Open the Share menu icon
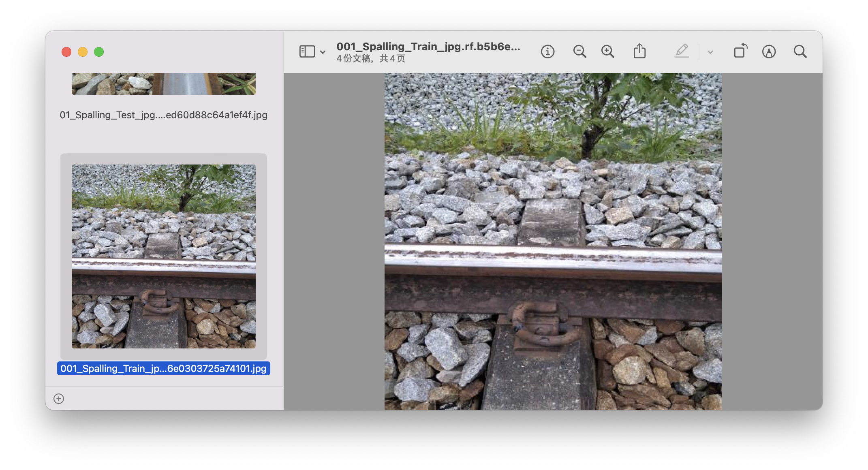This screenshot has height=470, width=868. pyautogui.click(x=639, y=51)
